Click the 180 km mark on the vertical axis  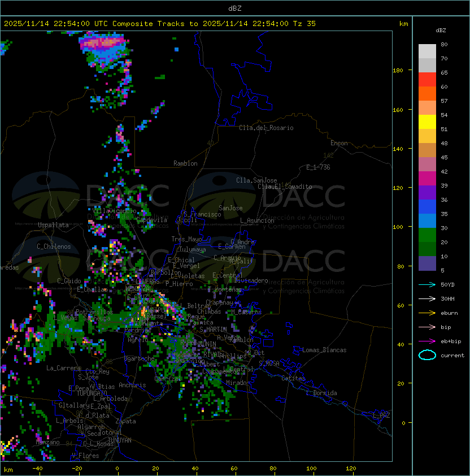click(x=398, y=71)
